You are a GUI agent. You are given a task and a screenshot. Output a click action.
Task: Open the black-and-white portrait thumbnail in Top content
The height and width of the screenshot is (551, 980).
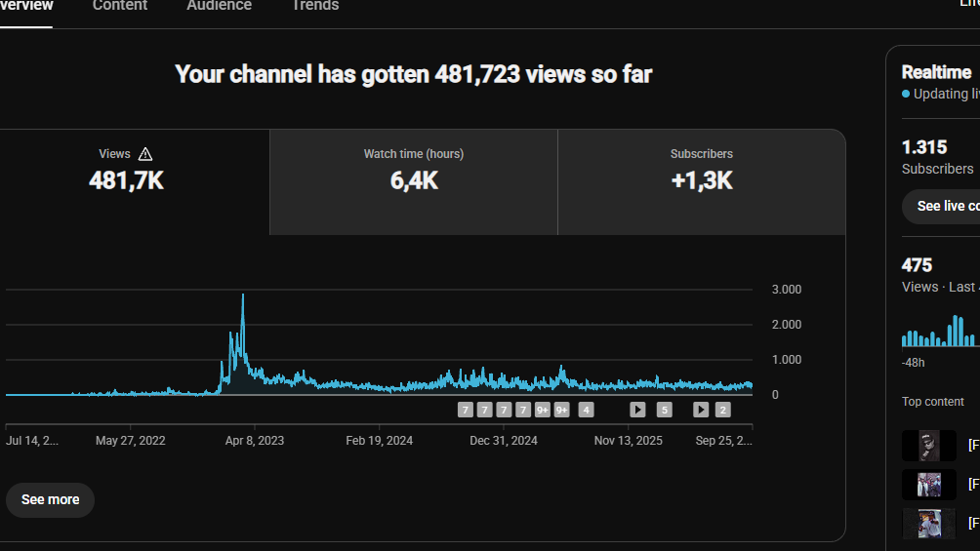pos(928,446)
